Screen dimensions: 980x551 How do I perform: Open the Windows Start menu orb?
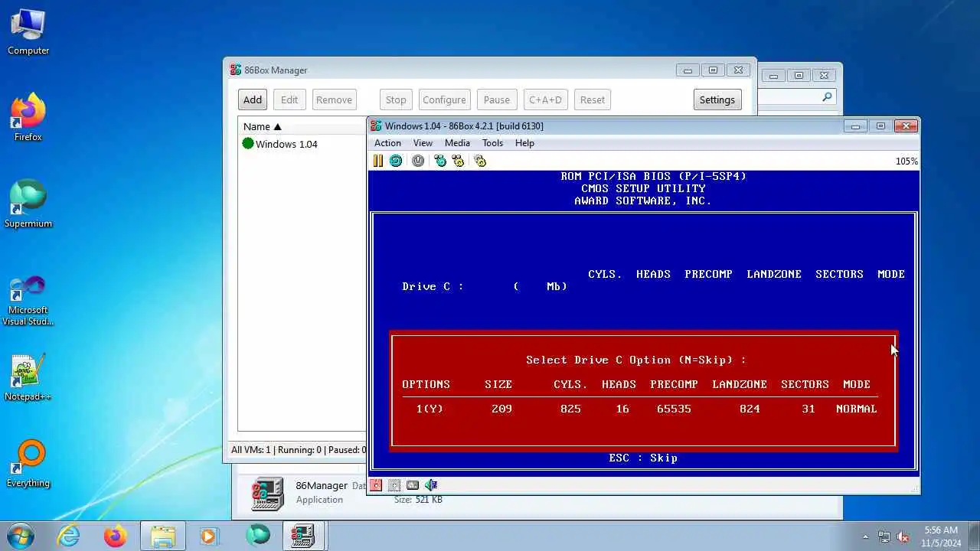tap(20, 536)
